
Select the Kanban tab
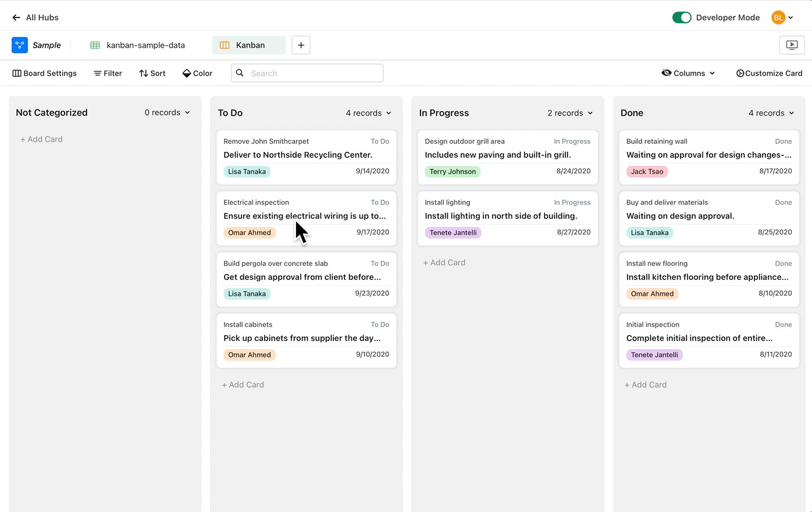click(249, 45)
